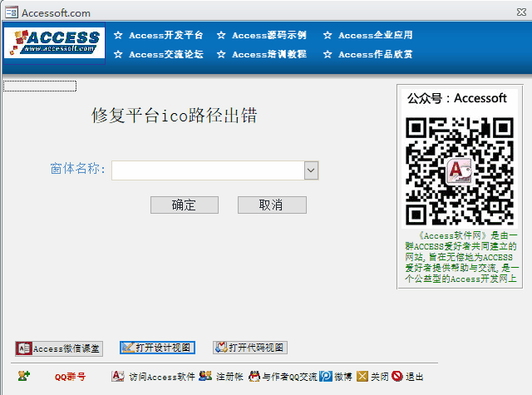Click the green add-user icon
The image size is (532, 395).
coord(24,376)
